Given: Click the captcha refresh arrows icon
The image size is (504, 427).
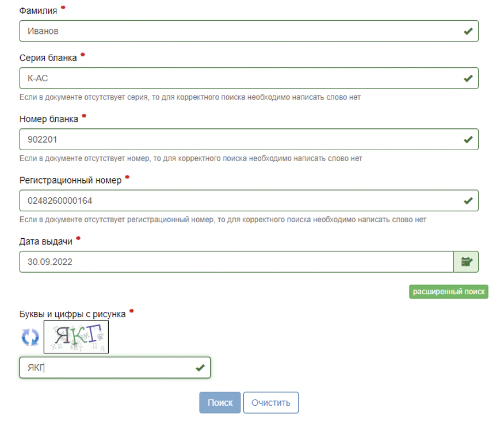Looking at the screenshot, I should tap(30, 337).
